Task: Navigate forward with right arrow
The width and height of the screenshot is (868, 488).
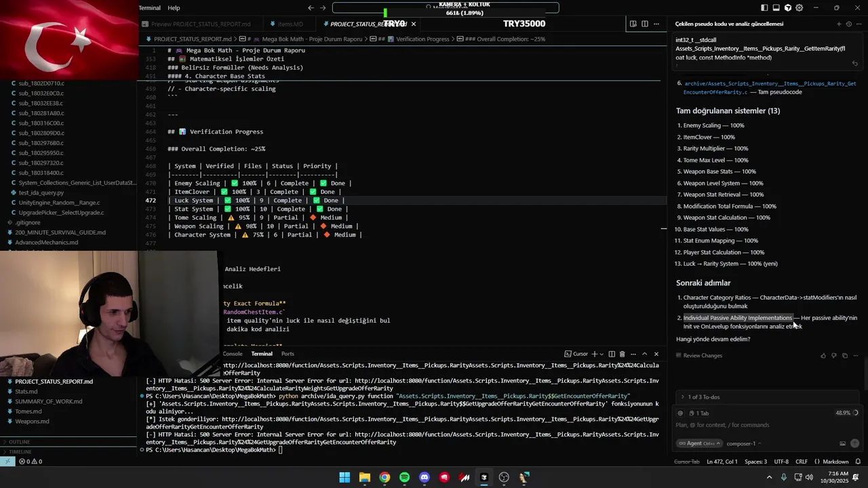Action: pyautogui.click(x=323, y=8)
